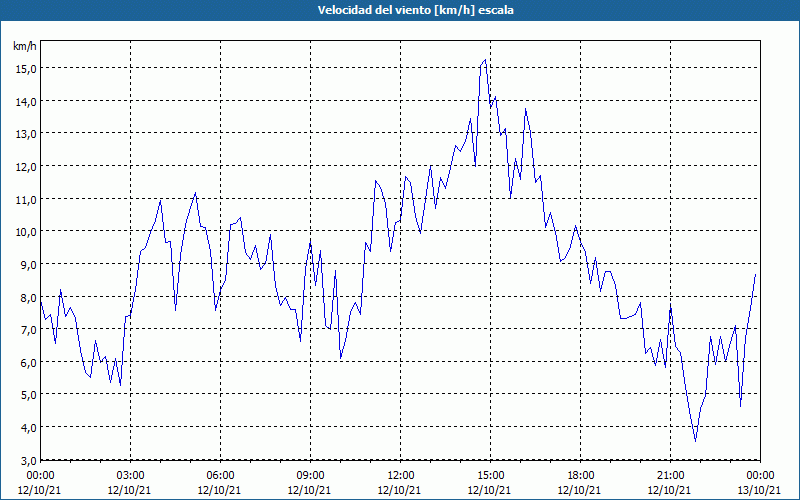Click the 'km/h' unit label

[x=24, y=46]
